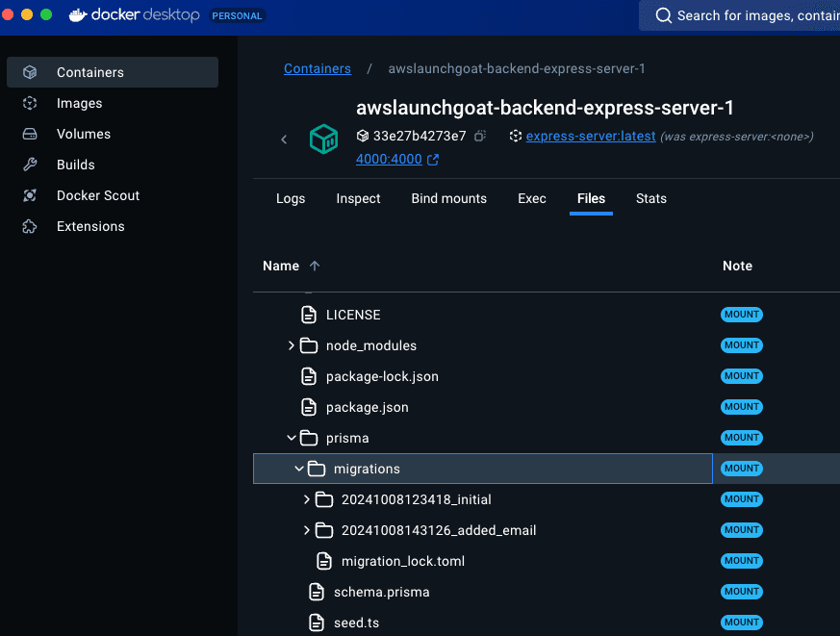Expand the node_modules folder

coord(292,345)
